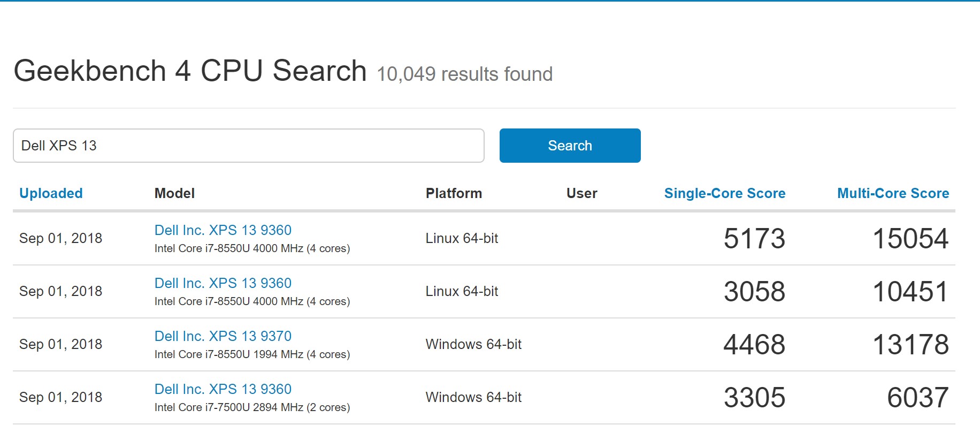This screenshot has height=425, width=980.
Task: Sort by Single-Core Score column
Action: [724, 193]
